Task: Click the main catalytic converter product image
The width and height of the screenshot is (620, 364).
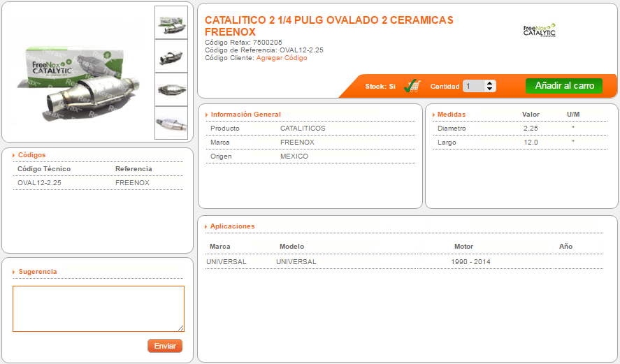Action: coord(78,84)
